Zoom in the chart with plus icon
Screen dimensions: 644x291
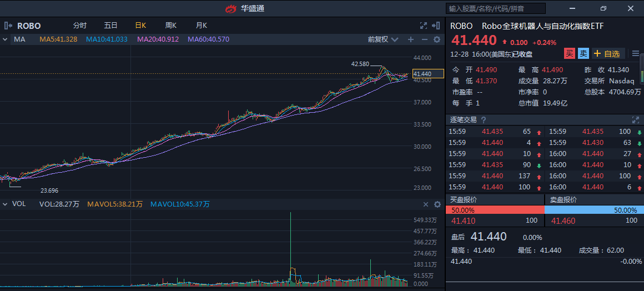(411, 39)
